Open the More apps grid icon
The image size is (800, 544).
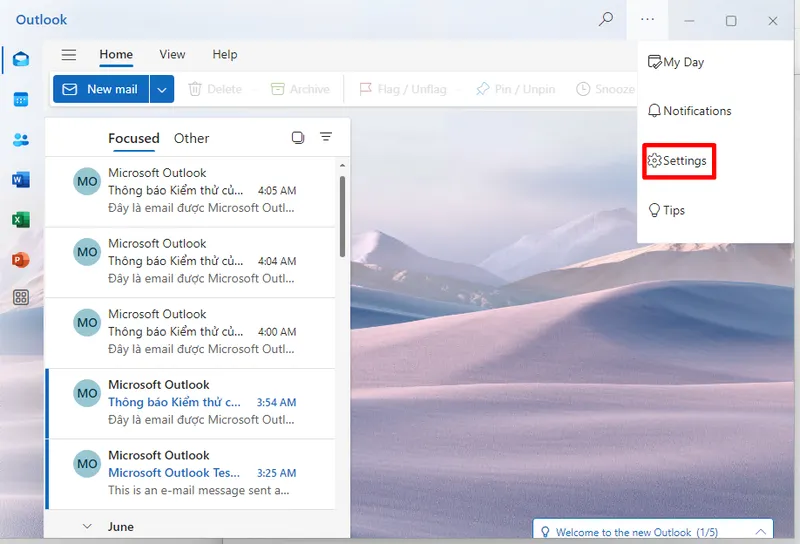[21, 297]
